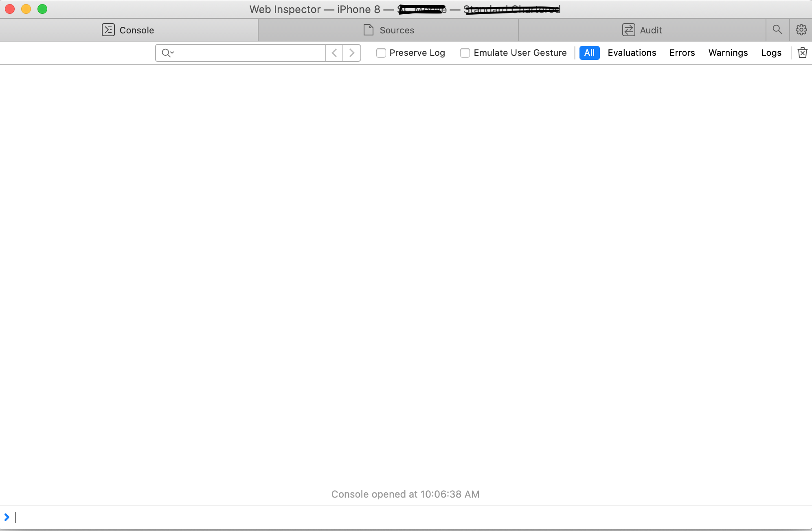Show only Warnings in the console
This screenshot has height=531, width=812.
point(728,53)
